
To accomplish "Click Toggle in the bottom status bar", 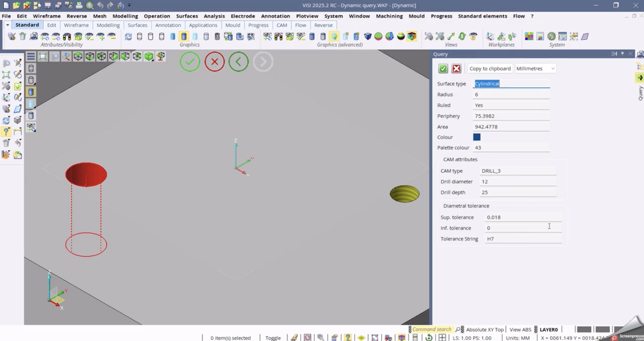I will (x=273, y=338).
